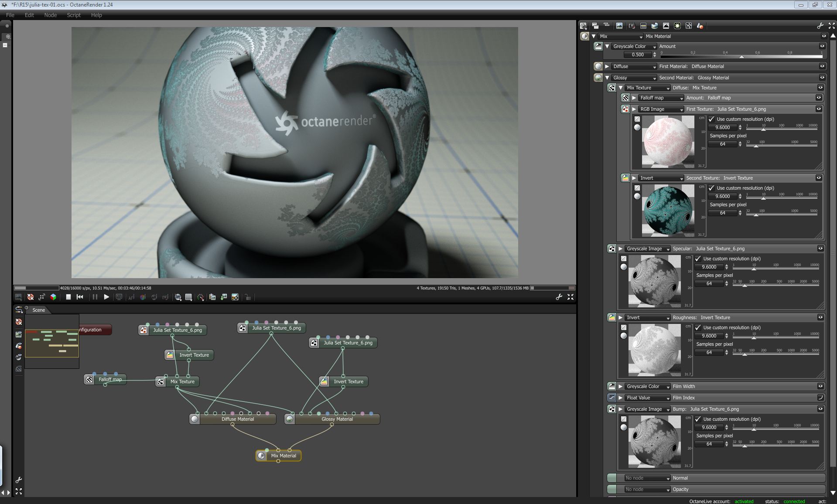Uncheck custom resolution for Bump preview

[698, 419]
